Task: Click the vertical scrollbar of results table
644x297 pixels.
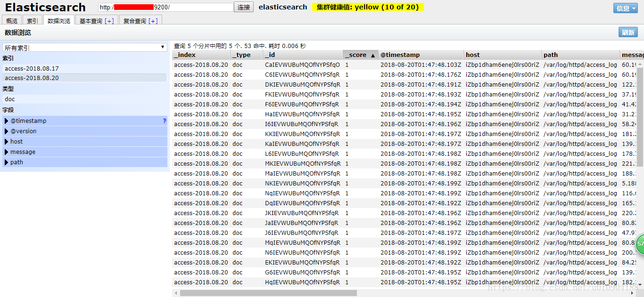Action: pos(640,117)
